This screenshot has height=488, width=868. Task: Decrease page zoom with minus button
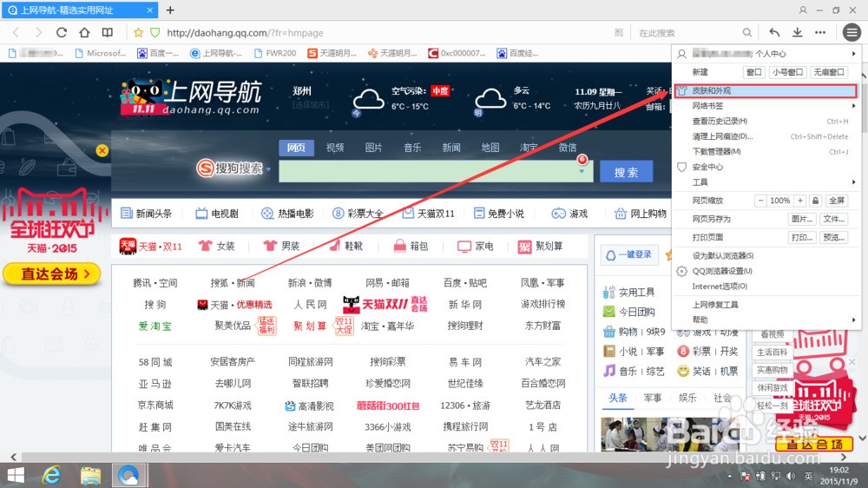(x=760, y=201)
